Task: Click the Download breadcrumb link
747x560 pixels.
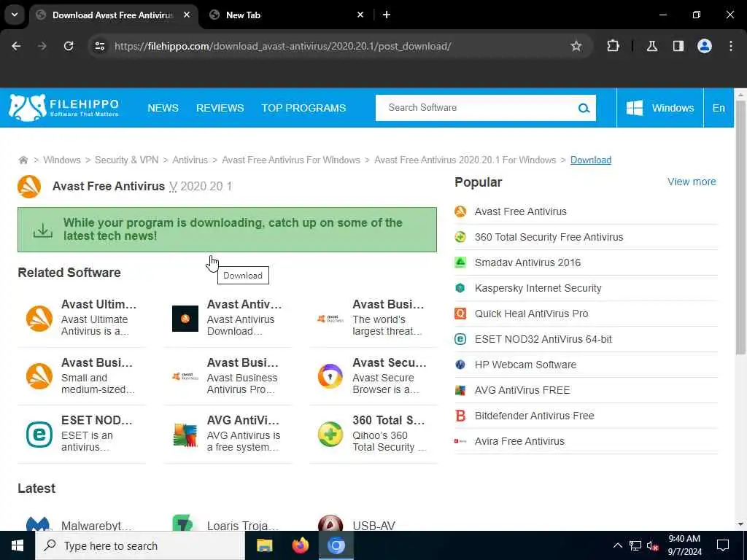Action: point(591,160)
